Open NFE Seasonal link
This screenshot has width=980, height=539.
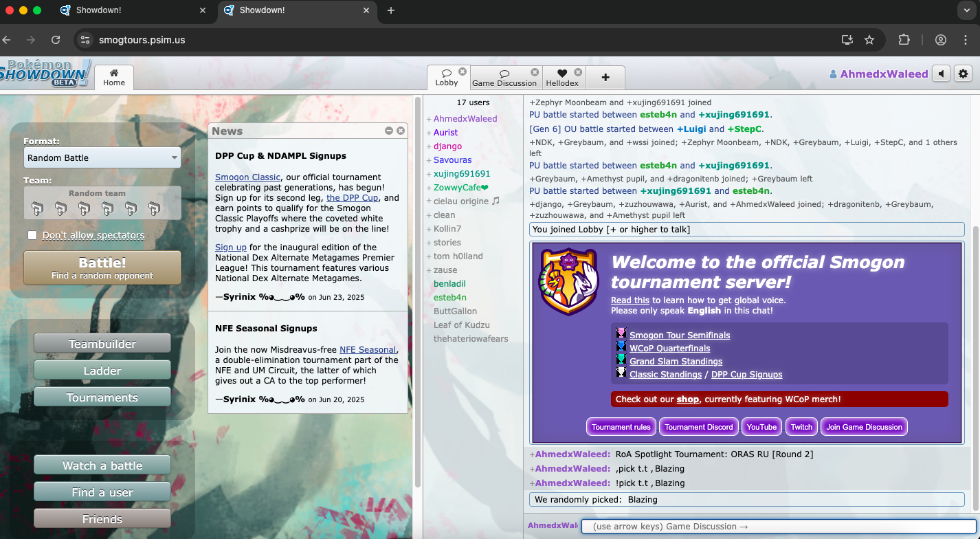tap(368, 350)
